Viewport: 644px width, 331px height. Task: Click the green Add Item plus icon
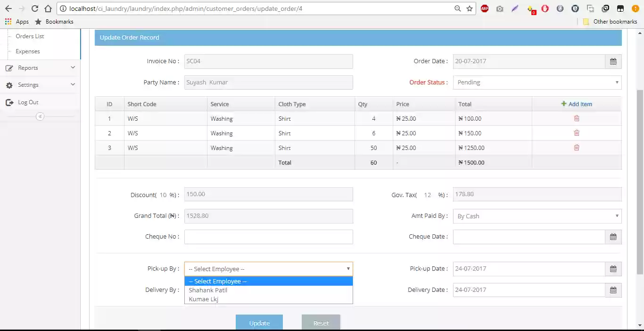(x=563, y=104)
